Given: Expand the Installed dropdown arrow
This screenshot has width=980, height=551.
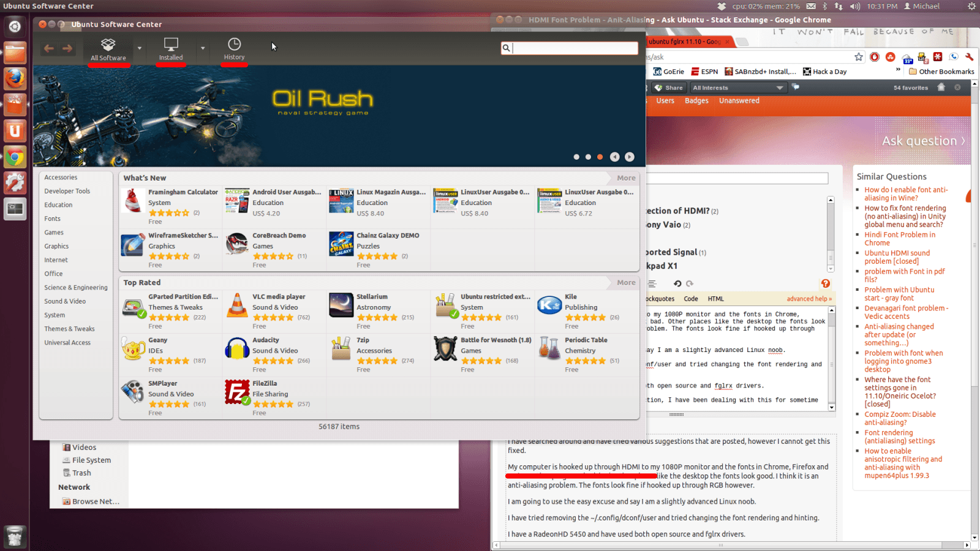Looking at the screenshot, I should click(203, 48).
